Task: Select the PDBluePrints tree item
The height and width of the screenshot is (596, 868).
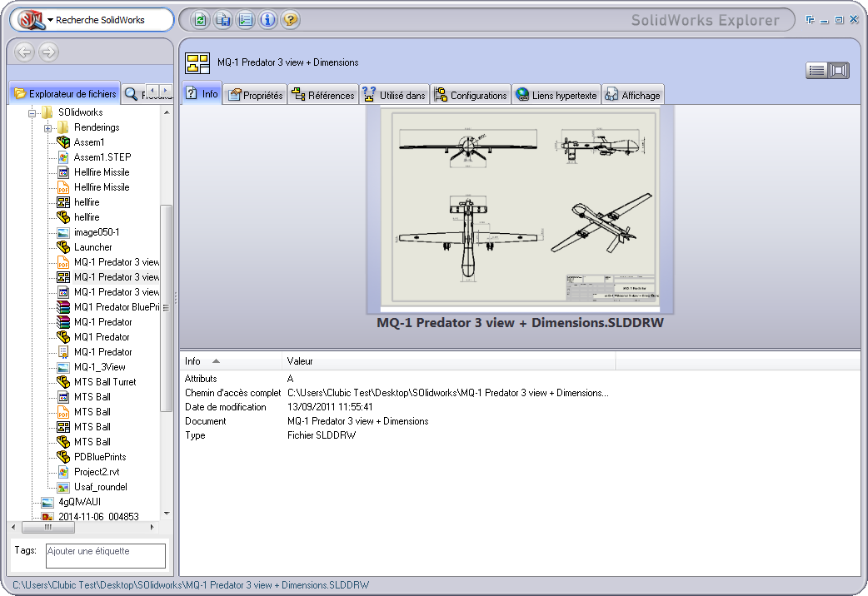Action: [x=100, y=457]
